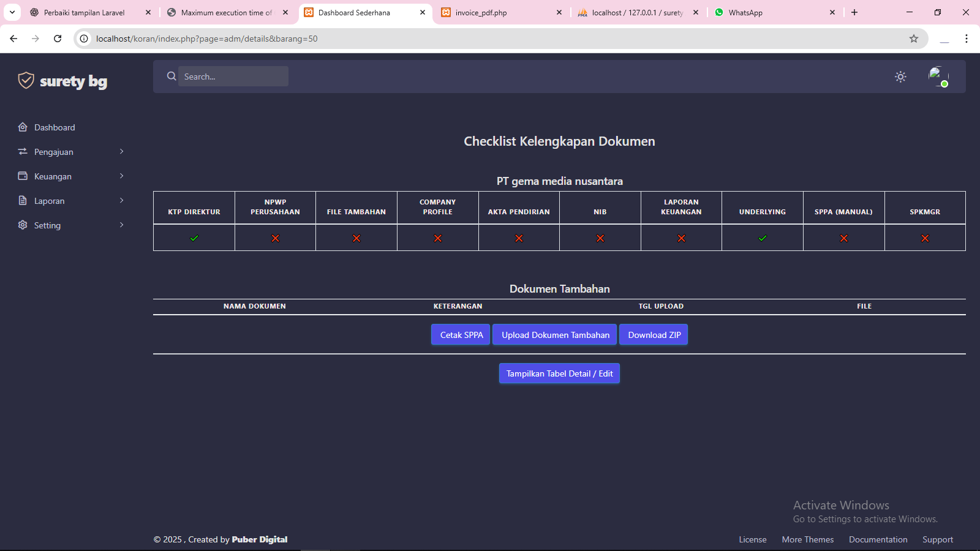Screen dimensions: 980x551
Task: Focus the Search input field
Action: [233, 77]
